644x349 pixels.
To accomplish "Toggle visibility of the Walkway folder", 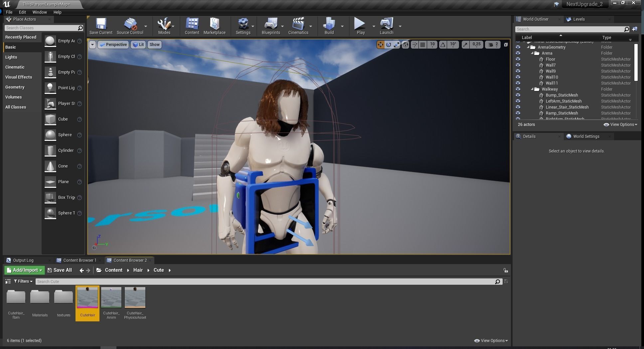I will coord(518,89).
